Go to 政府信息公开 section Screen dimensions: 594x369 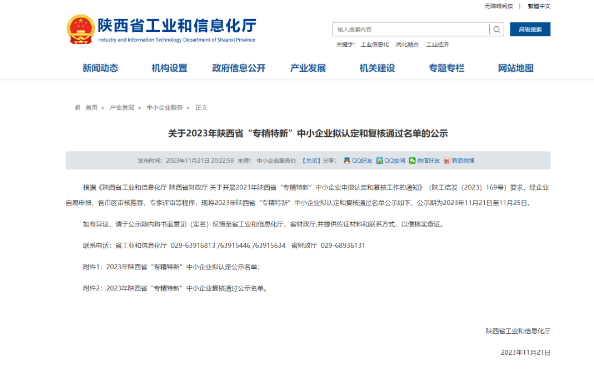pyautogui.click(x=239, y=68)
